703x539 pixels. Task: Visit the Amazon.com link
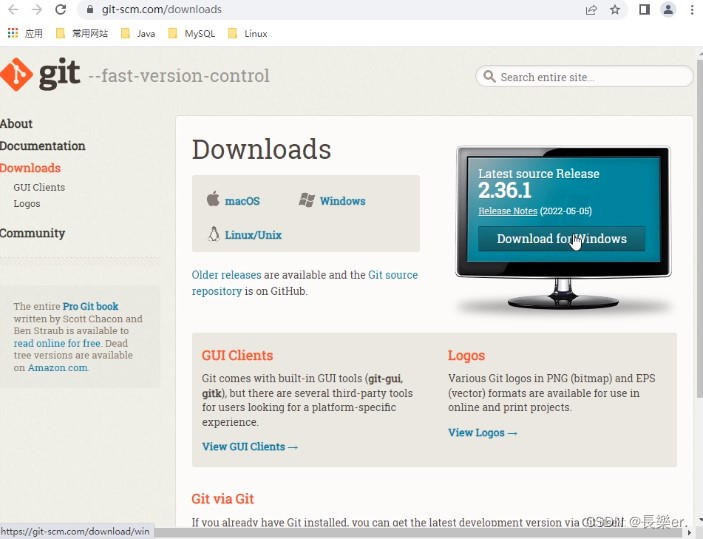coord(58,368)
